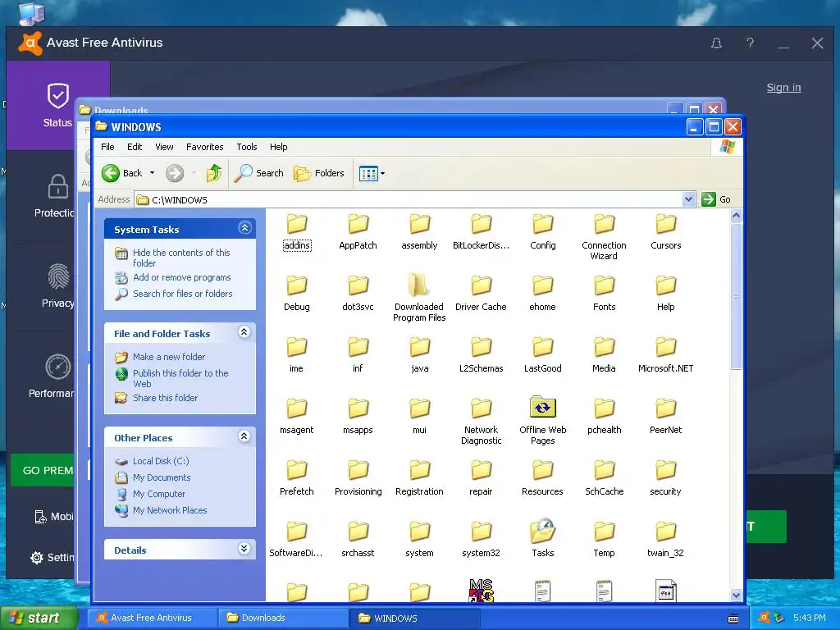This screenshot has width=840, height=630.
Task: Click Avast Sign in link
Action: click(783, 87)
